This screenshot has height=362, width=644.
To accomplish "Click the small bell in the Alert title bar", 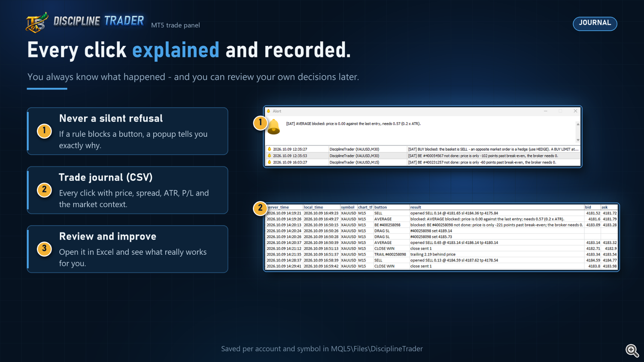I will (x=269, y=111).
